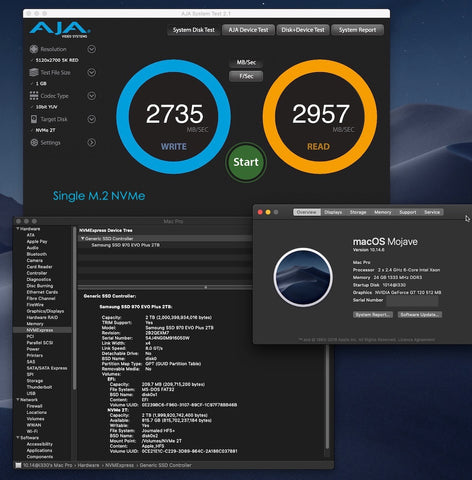Select ATA in Hardware list
The image size is (472, 480).
point(31,235)
